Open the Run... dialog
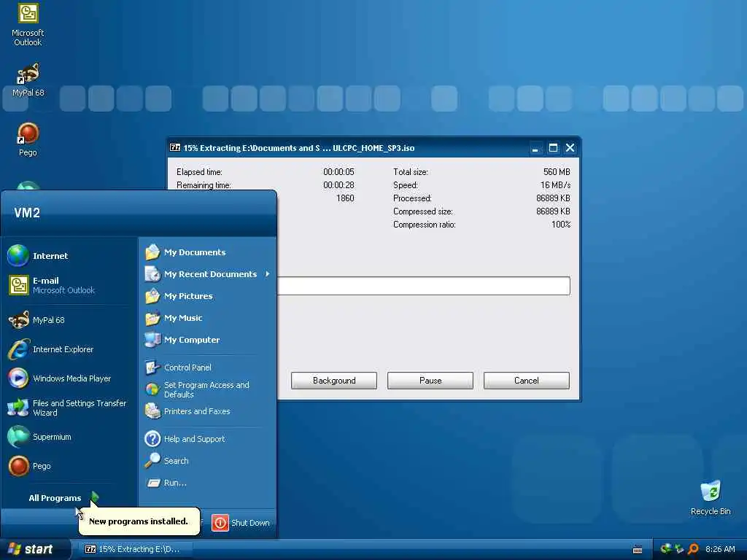The height and width of the screenshot is (560, 747). click(207, 483)
